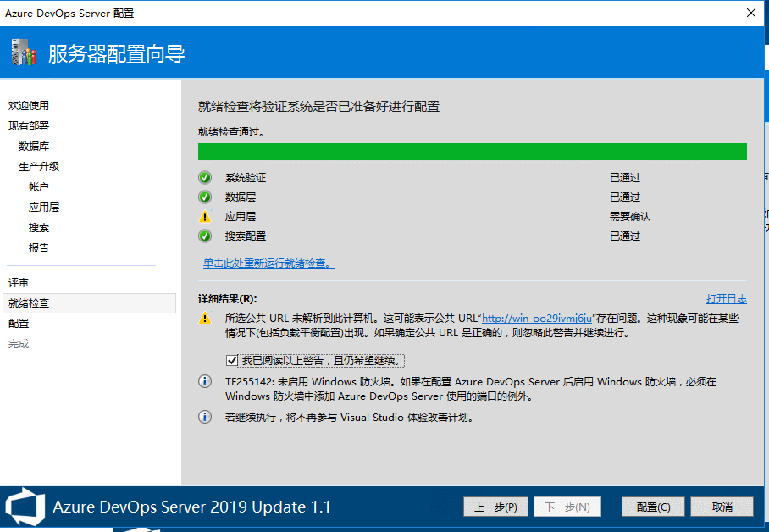This screenshot has height=532, width=769.
Task: Click the green check icon beside 系统验证
Action: 205,178
